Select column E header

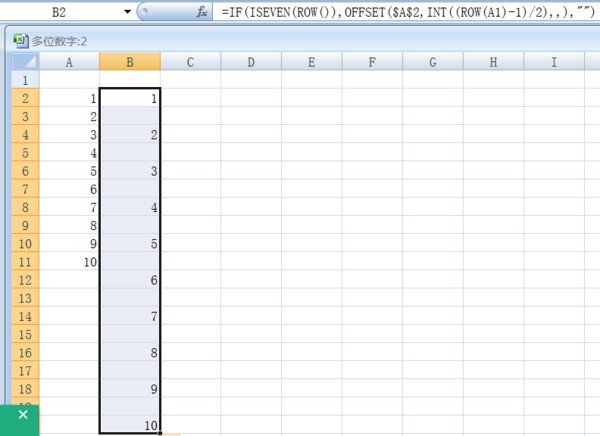point(311,62)
